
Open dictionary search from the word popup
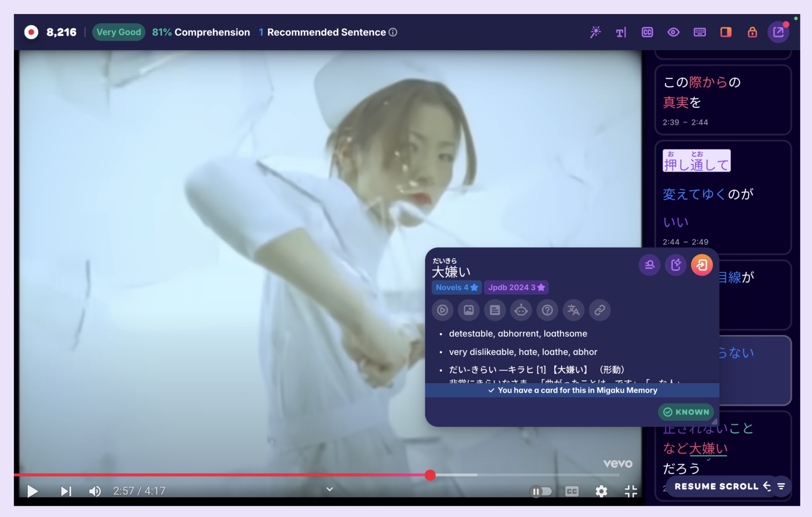[649, 265]
